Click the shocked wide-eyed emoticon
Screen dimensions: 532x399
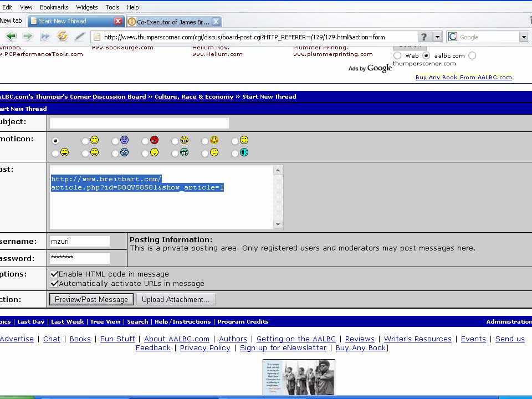(x=214, y=140)
